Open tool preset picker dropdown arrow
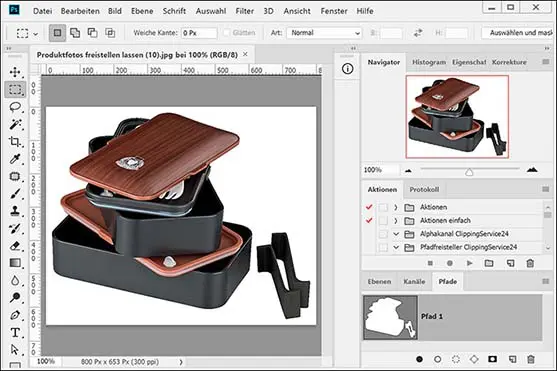557x371 pixels. 36,34
